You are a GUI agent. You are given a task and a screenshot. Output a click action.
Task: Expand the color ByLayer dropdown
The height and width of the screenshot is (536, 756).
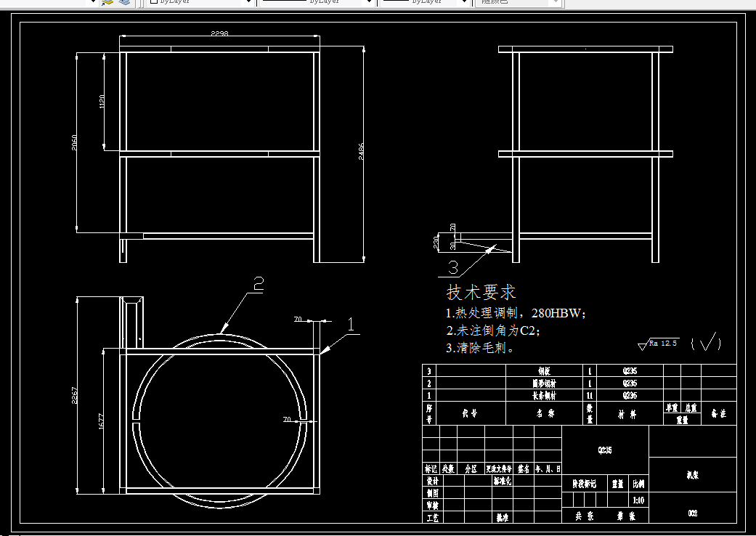[x=249, y=2]
